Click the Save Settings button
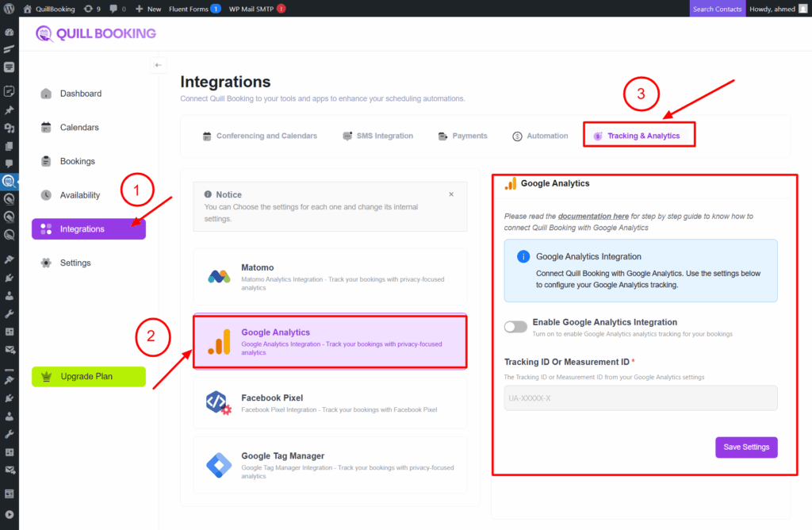Image resolution: width=812 pixels, height=530 pixels. point(746,447)
